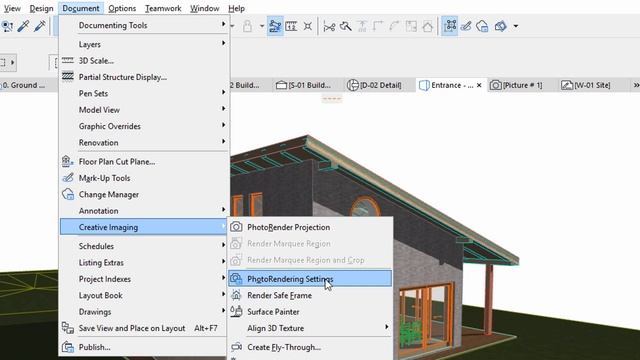Choose Save View and Place on Layout

coord(144,328)
